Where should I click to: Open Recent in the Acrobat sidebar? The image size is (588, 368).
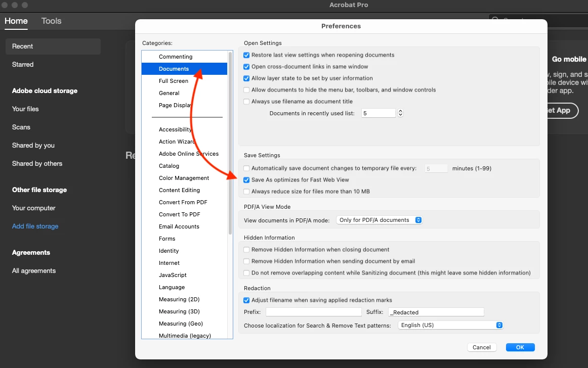[x=53, y=47]
